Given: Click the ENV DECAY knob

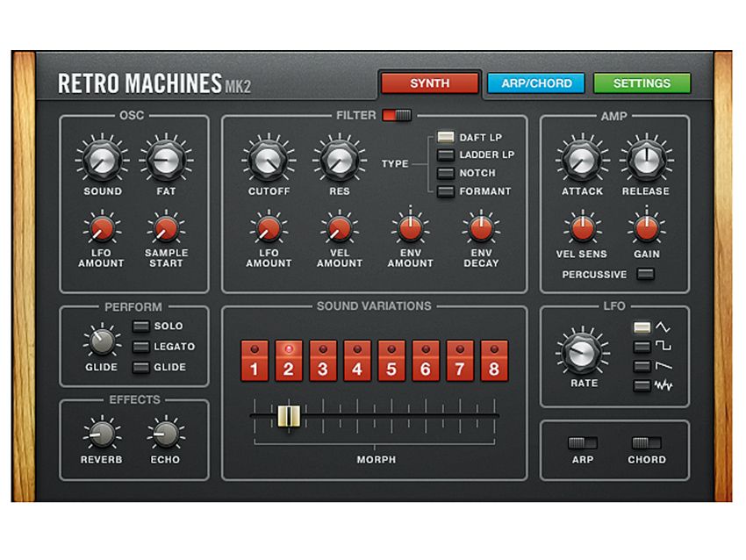Looking at the screenshot, I should tap(481, 229).
